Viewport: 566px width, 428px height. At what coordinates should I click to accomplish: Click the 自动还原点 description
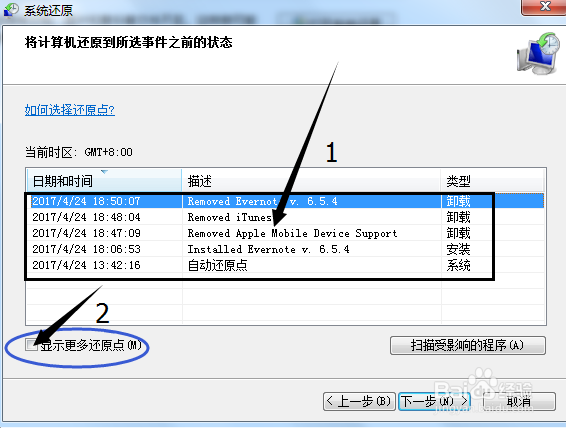[x=218, y=265]
